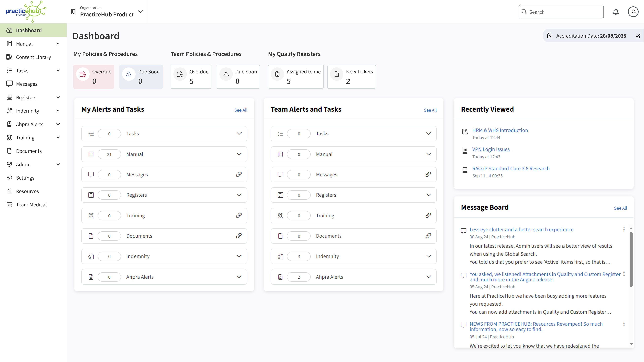Screen dimensions: 644x362
Task: Open HRM & WHS Introduction recently viewed
Action: (x=500, y=130)
